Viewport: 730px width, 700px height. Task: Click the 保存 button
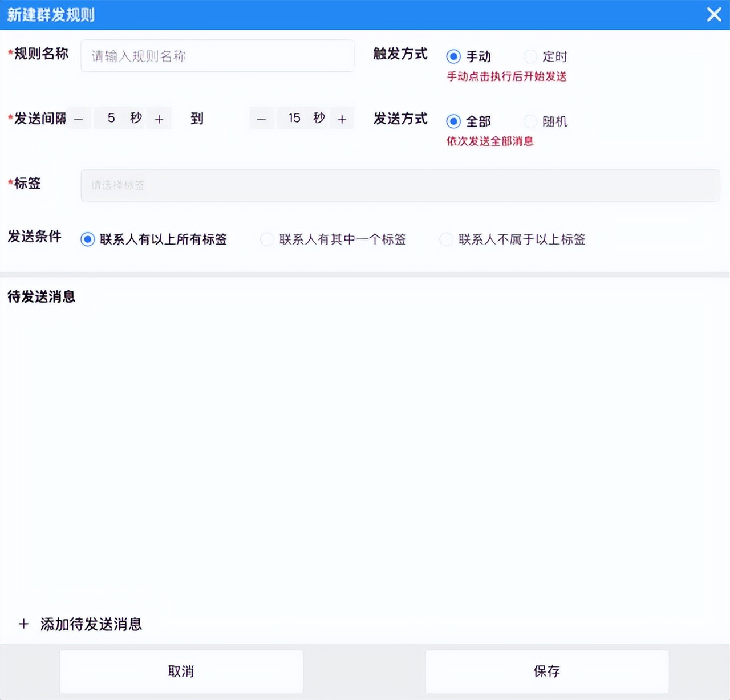pyautogui.click(x=547, y=671)
